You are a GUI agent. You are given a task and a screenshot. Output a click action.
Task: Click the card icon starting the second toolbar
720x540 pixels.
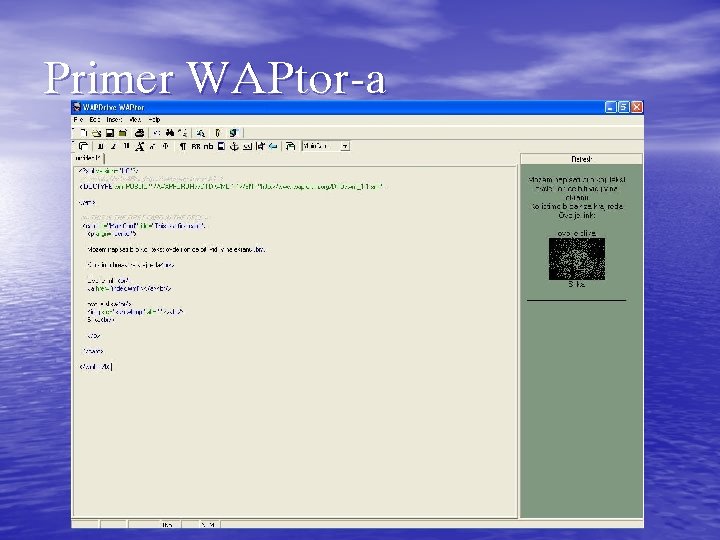84,146
